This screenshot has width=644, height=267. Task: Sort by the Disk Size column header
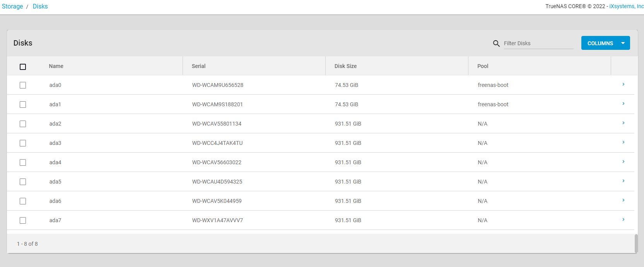(x=345, y=66)
